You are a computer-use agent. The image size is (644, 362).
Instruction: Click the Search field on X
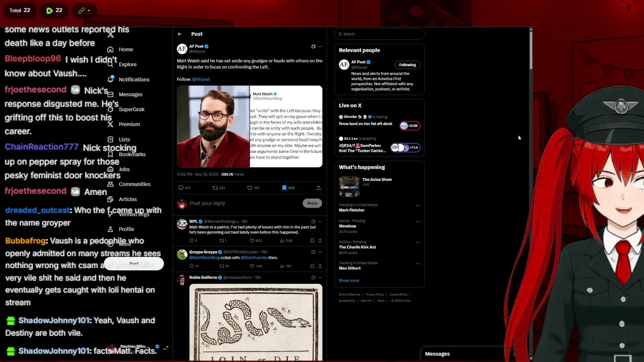click(x=379, y=34)
